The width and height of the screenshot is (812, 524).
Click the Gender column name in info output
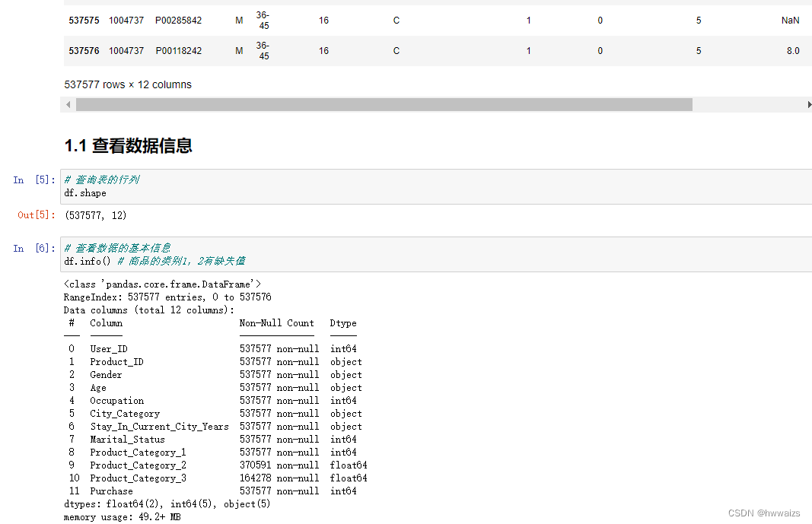(106, 375)
